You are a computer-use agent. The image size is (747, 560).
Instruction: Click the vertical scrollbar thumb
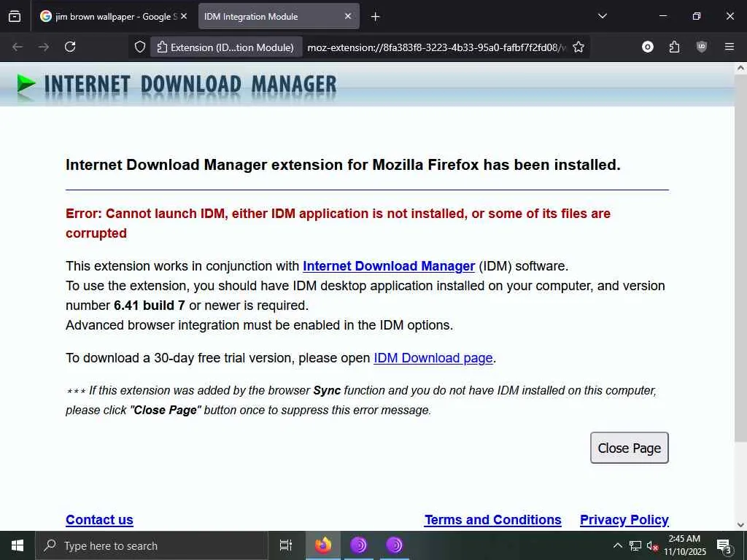741,257
